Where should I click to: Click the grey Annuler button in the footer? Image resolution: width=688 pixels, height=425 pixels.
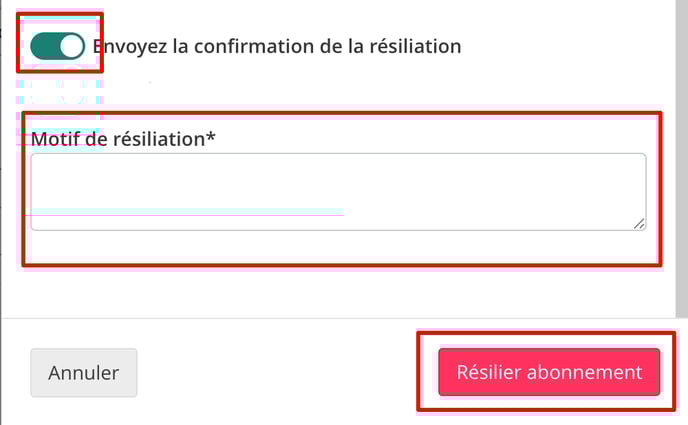[84, 373]
